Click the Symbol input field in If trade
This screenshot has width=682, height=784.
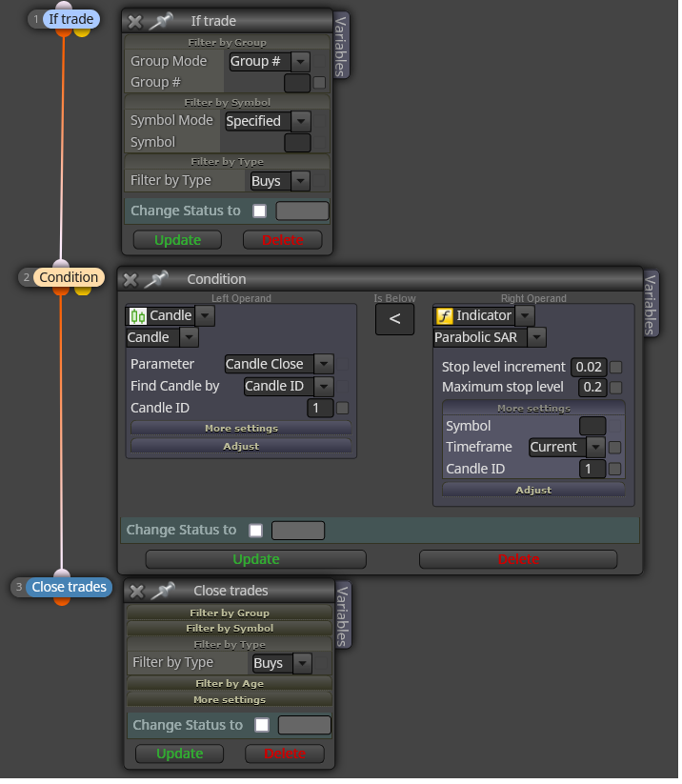299,144
